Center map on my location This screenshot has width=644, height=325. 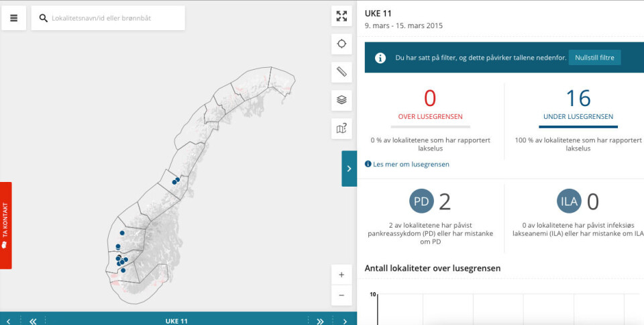tap(341, 44)
